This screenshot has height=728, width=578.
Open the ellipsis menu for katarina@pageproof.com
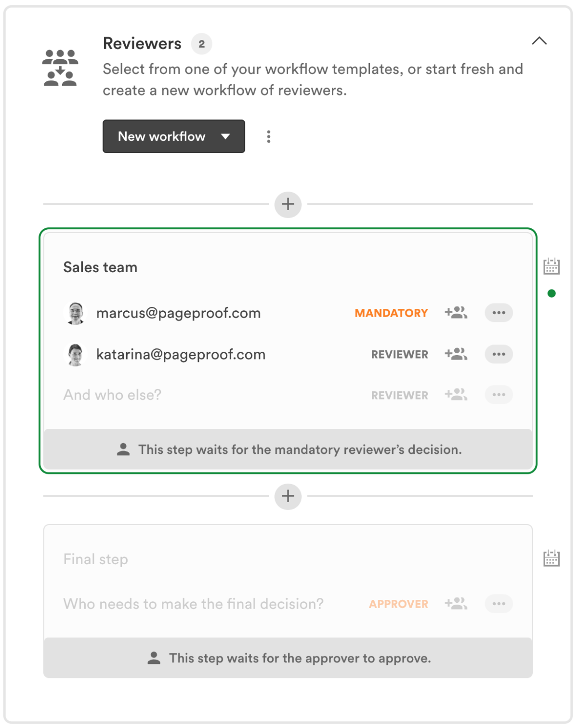[x=499, y=354]
